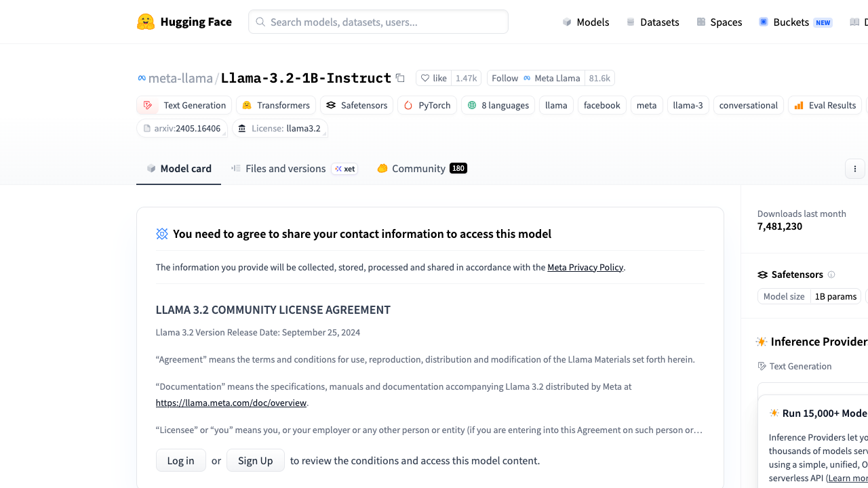The image size is (868, 488).
Task: Click the 180 discussions count badge
Action: (x=458, y=168)
